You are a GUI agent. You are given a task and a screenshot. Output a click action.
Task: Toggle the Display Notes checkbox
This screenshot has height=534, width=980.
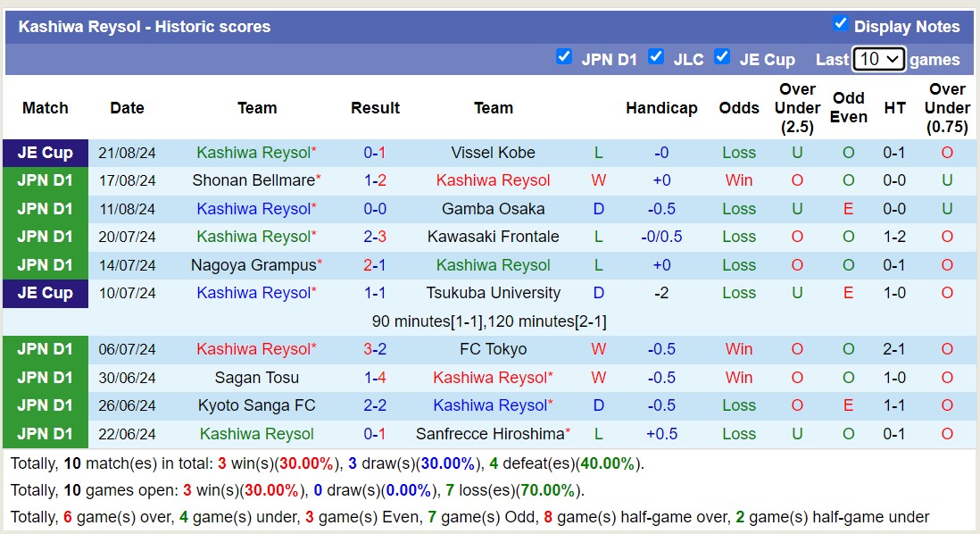click(x=840, y=24)
